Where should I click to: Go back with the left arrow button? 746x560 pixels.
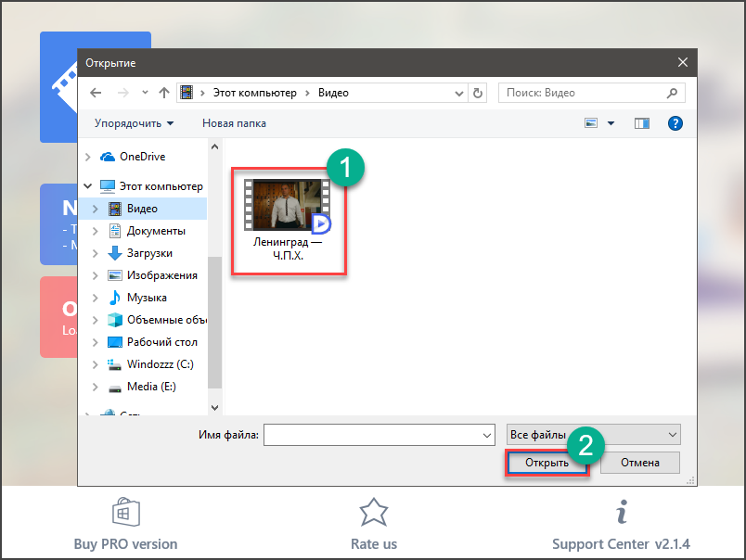coord(96,93)
